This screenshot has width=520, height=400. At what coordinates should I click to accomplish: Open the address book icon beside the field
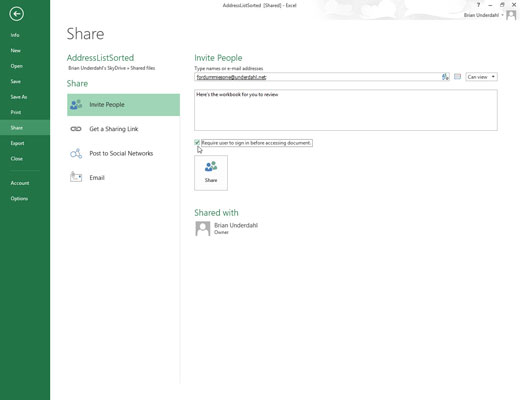coord(457,77)
